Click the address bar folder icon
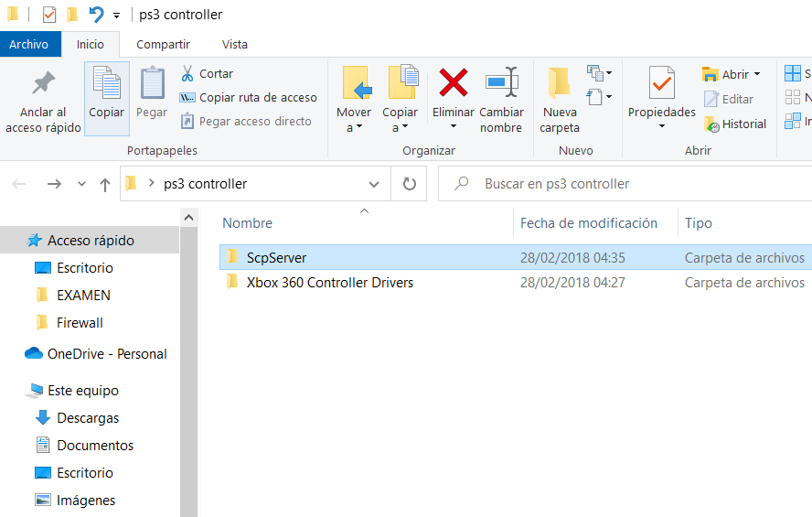Image resolution: width=812 pixels, height=517 pixels. (131, 183)
